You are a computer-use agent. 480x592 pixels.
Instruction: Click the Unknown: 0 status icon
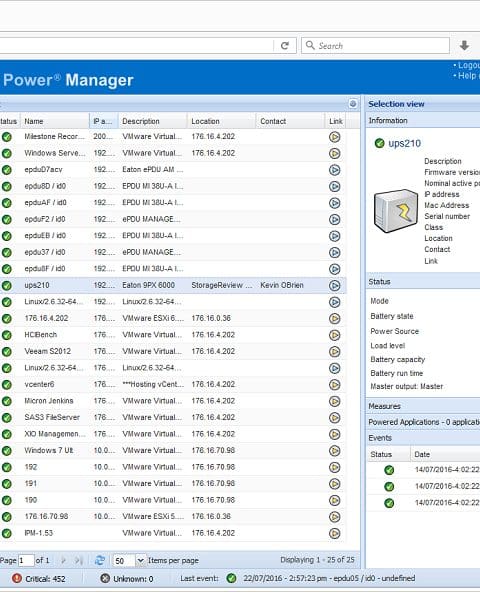click(x=105, y=578)
